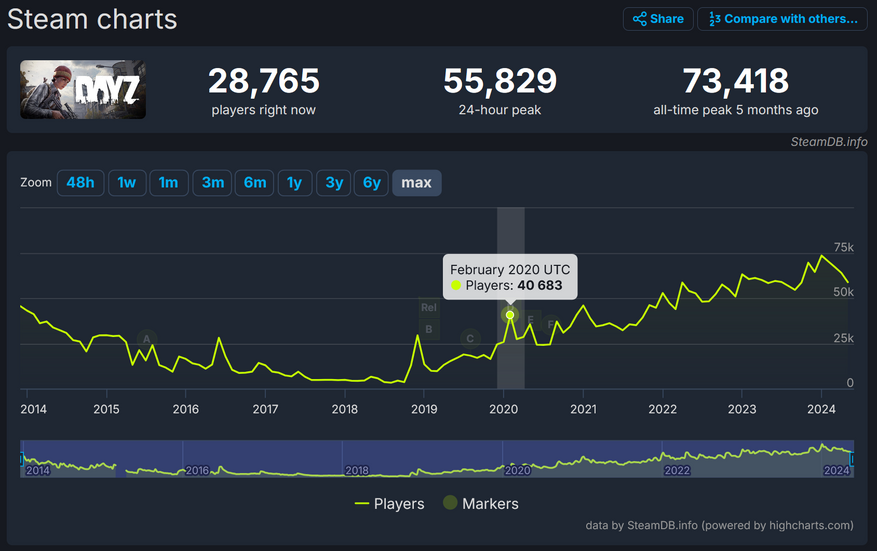Click the 2020 x-axis label
The height and width of the screenshot is (551, 877).
click(x=503, y=409)
